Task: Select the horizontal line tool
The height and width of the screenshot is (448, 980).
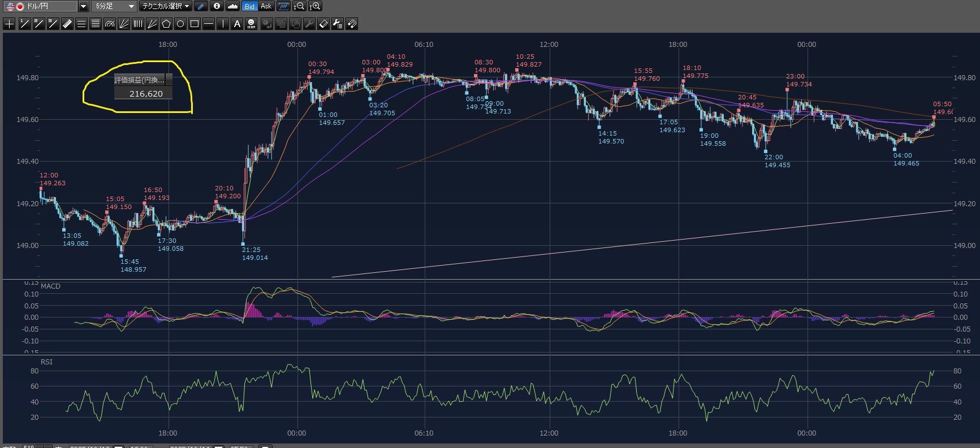Action: (x=209, y=24)
